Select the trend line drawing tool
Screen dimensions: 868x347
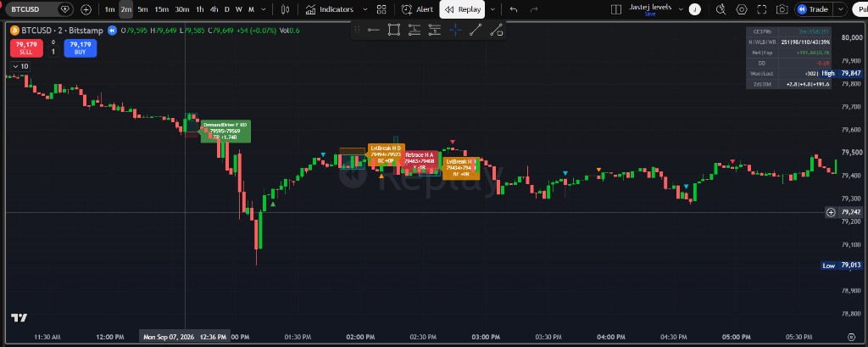click(x=476, y=30)
